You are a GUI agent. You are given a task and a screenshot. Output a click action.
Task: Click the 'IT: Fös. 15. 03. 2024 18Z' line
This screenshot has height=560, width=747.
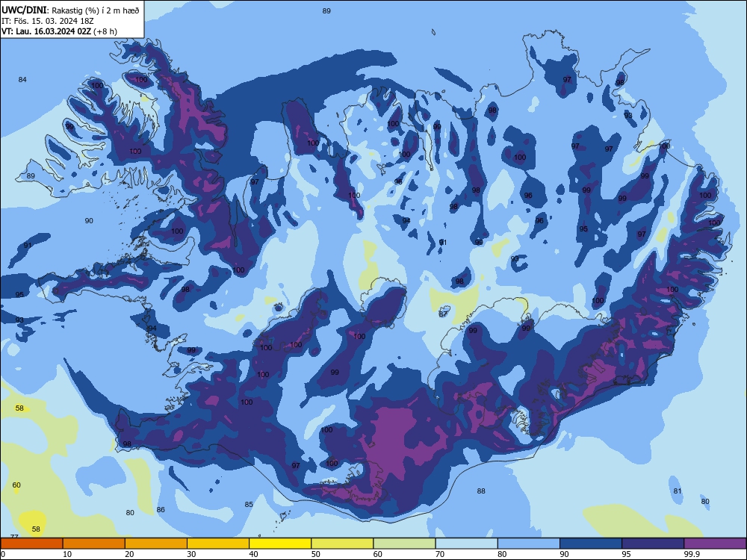tap(48, 21)
